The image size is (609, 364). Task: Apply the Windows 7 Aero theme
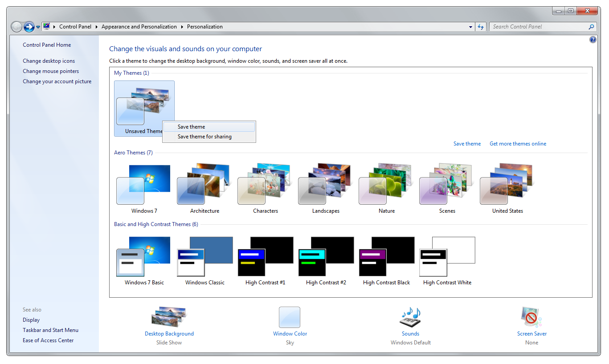pos(144,188)
